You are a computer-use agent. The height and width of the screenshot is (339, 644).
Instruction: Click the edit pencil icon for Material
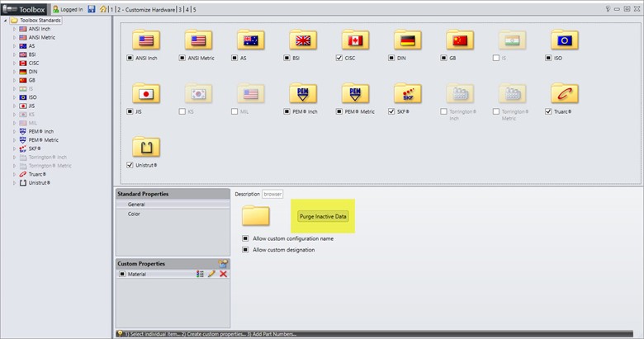pyautogui.click(x=211, y=274)
